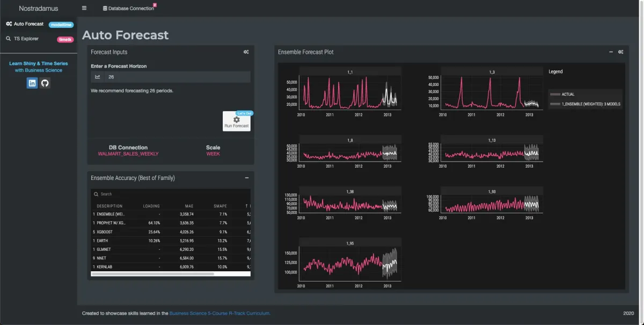Viewport: 644px width, 325px height.
Task: Toggle the hamburger sidebar menu
Action: click(x=84, y=8)
